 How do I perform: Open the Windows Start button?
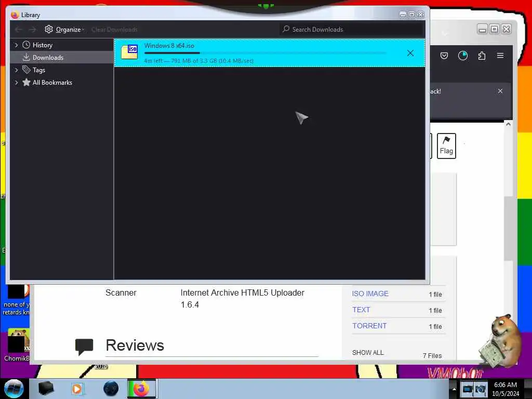[14, 389]
